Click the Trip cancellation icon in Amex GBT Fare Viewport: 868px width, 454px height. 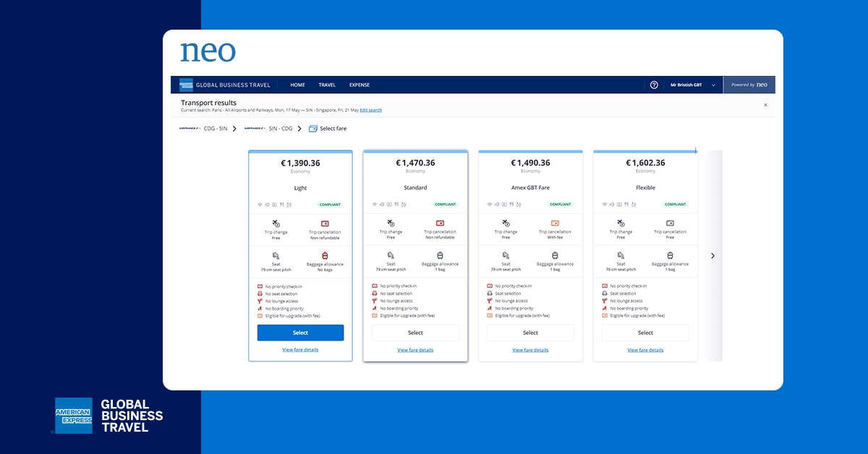click(555, 223)
